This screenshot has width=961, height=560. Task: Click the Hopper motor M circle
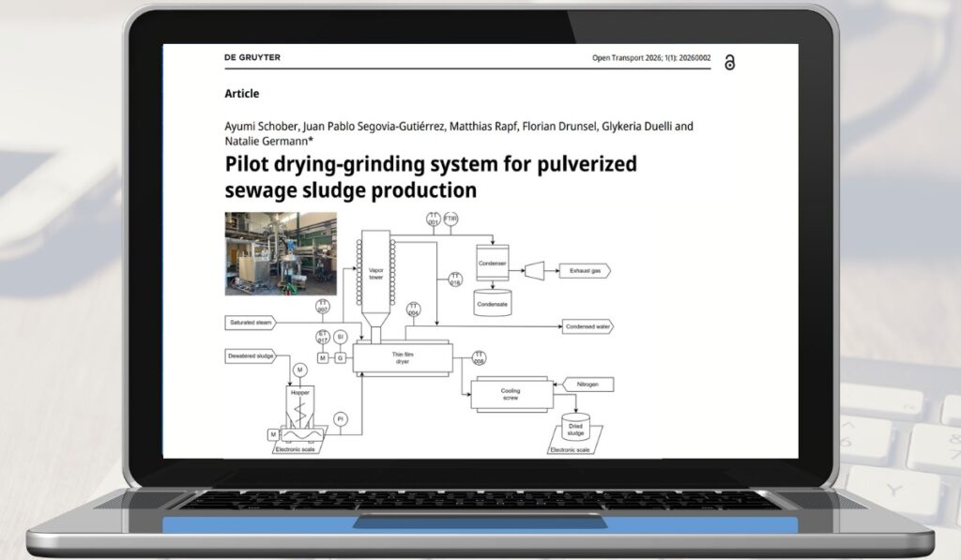(x=301, y=368)
